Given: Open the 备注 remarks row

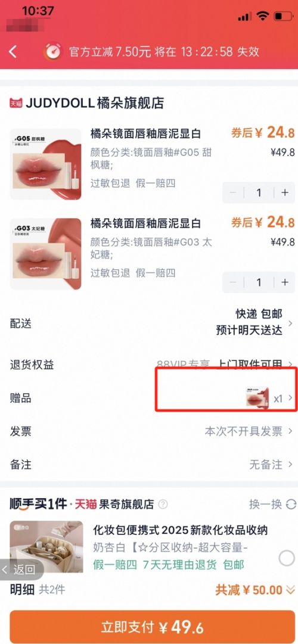Looking at the screenshot, I should (x=149, y=465).
